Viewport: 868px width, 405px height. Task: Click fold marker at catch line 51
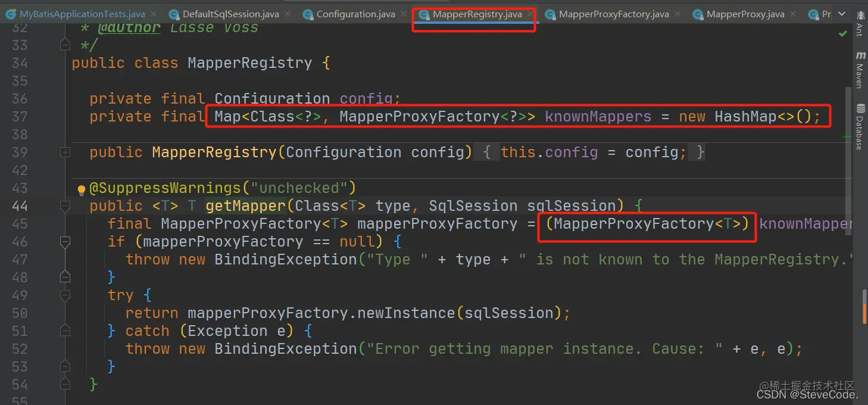pyautogui.click(x=65, y=331)
